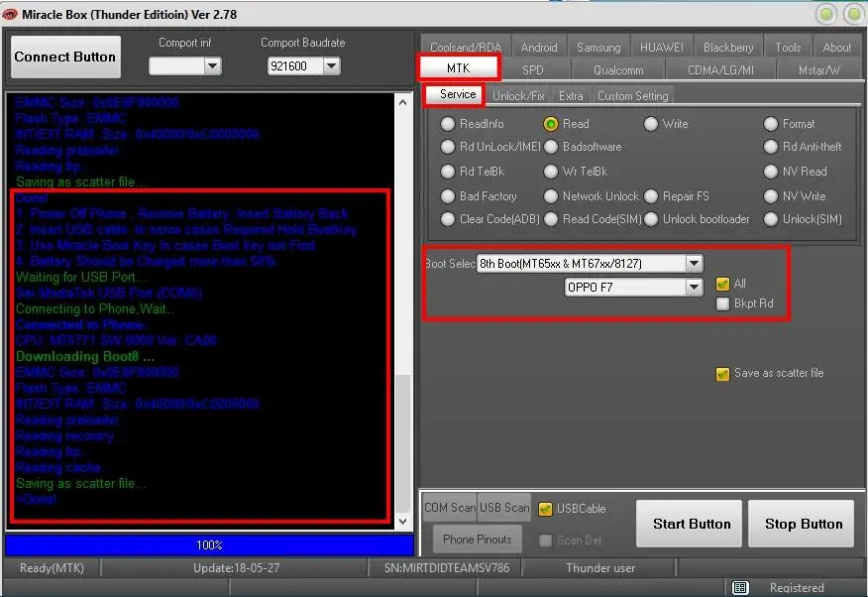Viewport: 868px width, 597px height.
Task: Expand the Boot Select 8th Boot dropdown
Action: (x=694, y=264)
